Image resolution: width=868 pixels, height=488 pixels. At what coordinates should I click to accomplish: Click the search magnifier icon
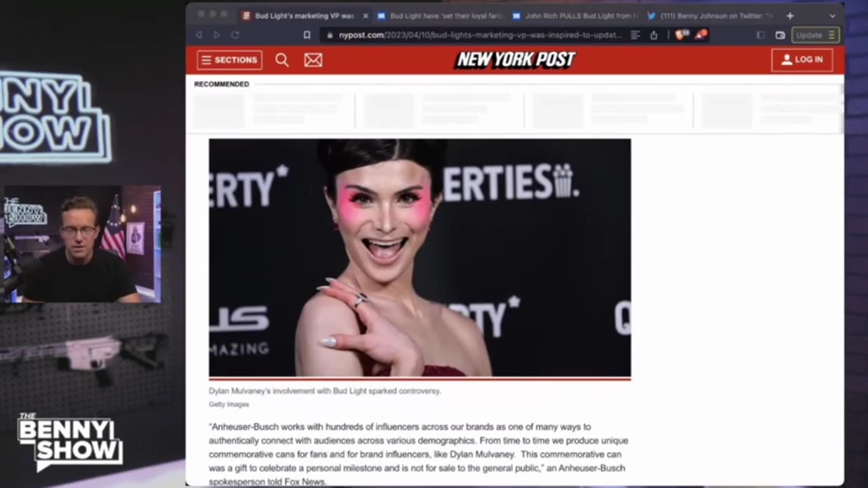[282, 60]
